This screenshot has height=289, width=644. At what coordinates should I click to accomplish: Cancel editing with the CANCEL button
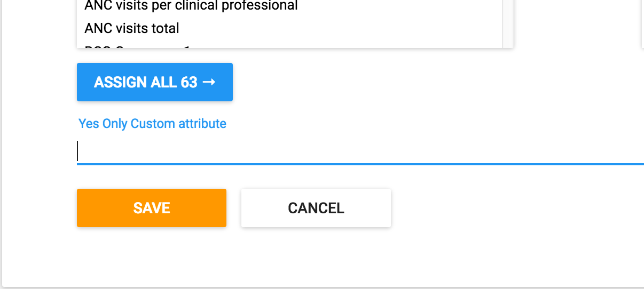click(316, 208)
